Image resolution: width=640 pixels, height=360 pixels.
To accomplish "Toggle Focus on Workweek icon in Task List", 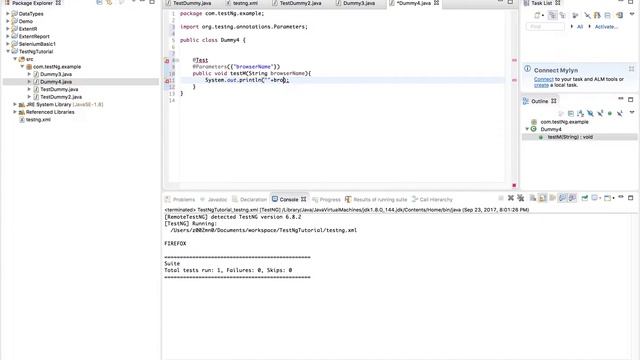I will pyautogui.click(x=575, y=16).
